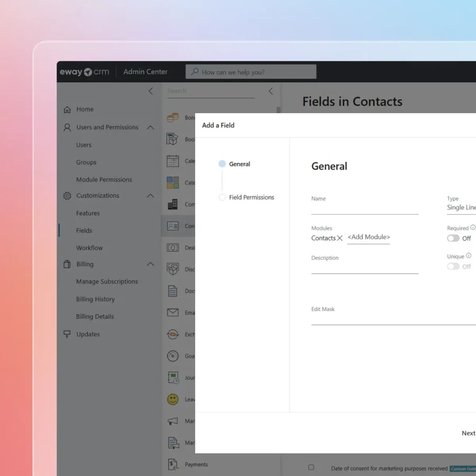
Task: Collapse the main sidebar with chevron
Action: (x=151, y=91)
